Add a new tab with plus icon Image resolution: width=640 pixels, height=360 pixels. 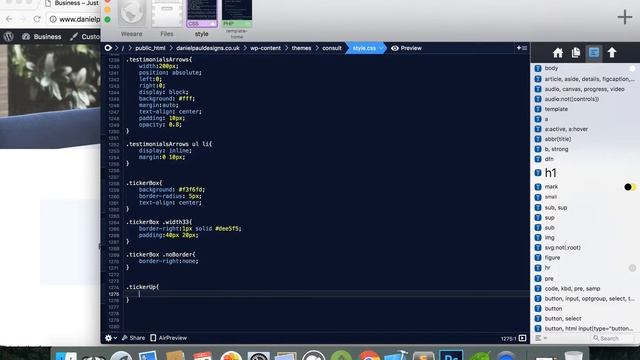click(624, 17)
